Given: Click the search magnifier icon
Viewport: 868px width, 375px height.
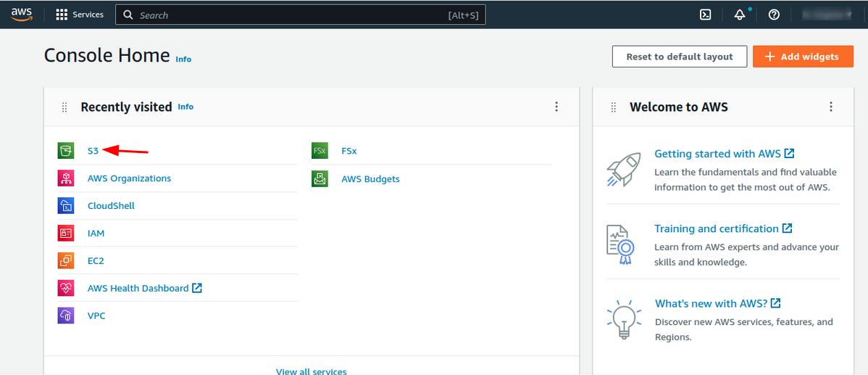Looking at the screenshot, I should [x=128, y=15].
